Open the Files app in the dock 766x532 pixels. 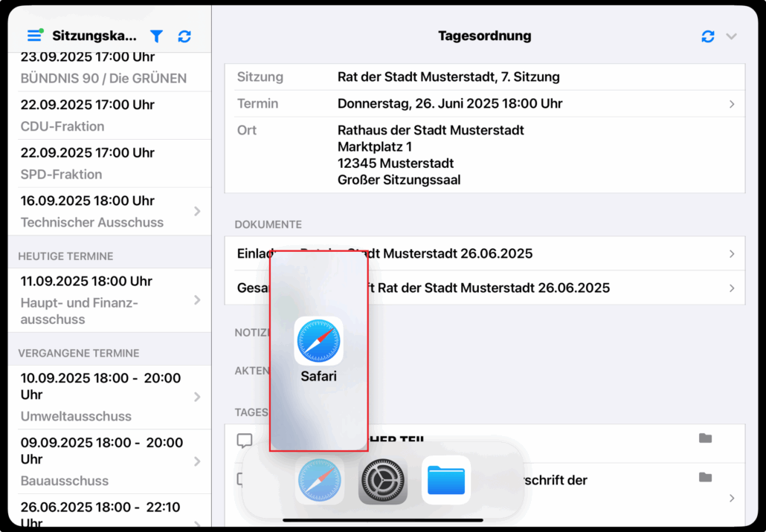446,481
